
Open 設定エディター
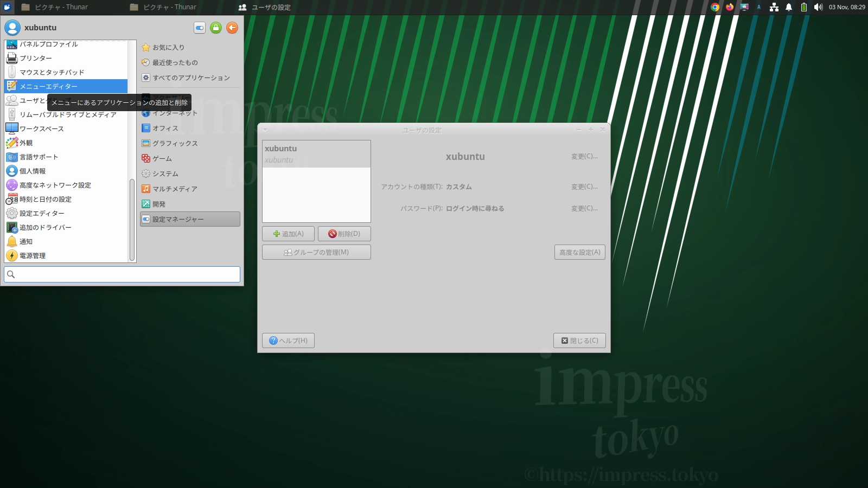pos(66,213)
